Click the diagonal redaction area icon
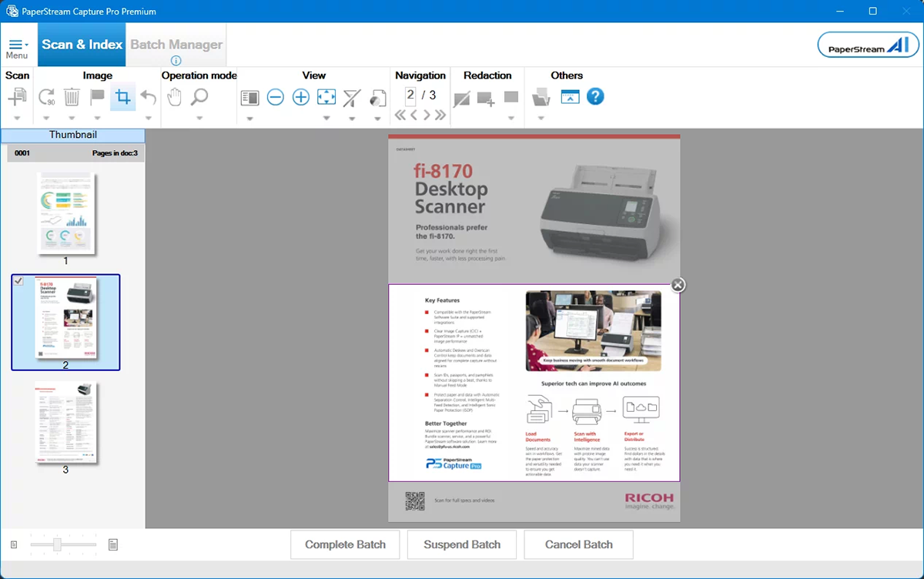The height and width of the screenshot is (579, 924). coord(461,99)
